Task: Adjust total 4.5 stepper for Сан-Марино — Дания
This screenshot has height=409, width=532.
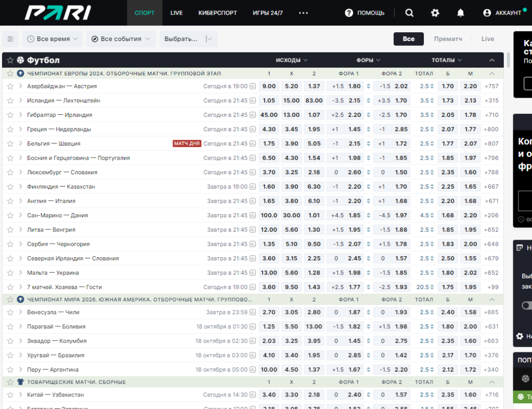Action: (x=432, y=215)
